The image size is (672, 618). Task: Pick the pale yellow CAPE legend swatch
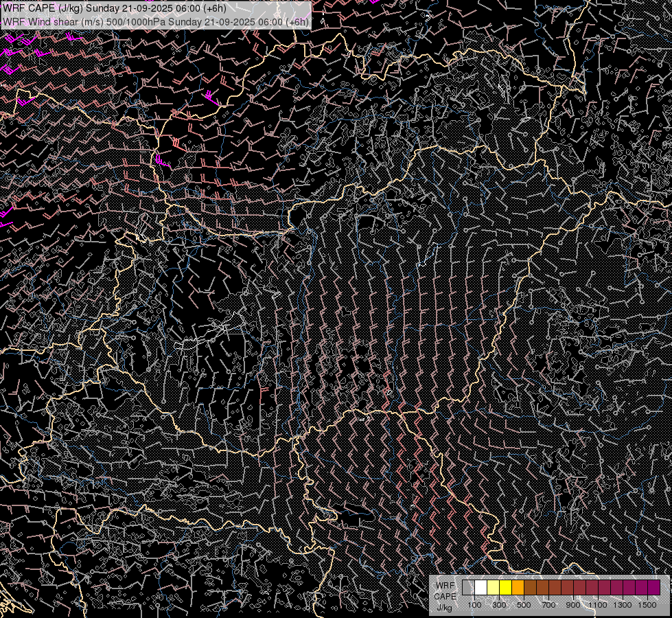click(493, 587)
